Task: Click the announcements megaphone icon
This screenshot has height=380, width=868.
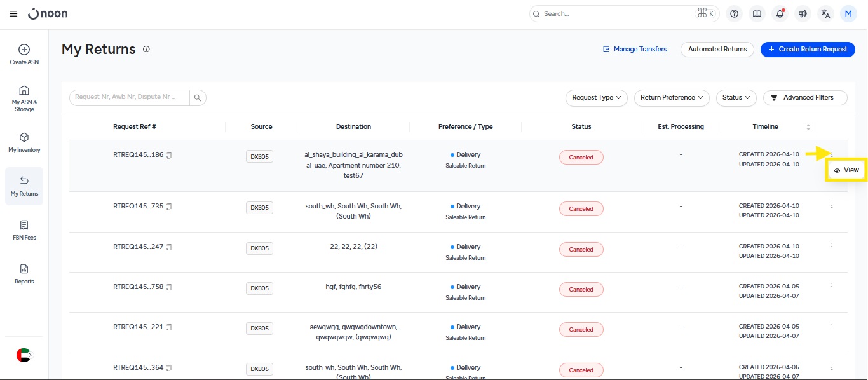Action: point(803,13)
